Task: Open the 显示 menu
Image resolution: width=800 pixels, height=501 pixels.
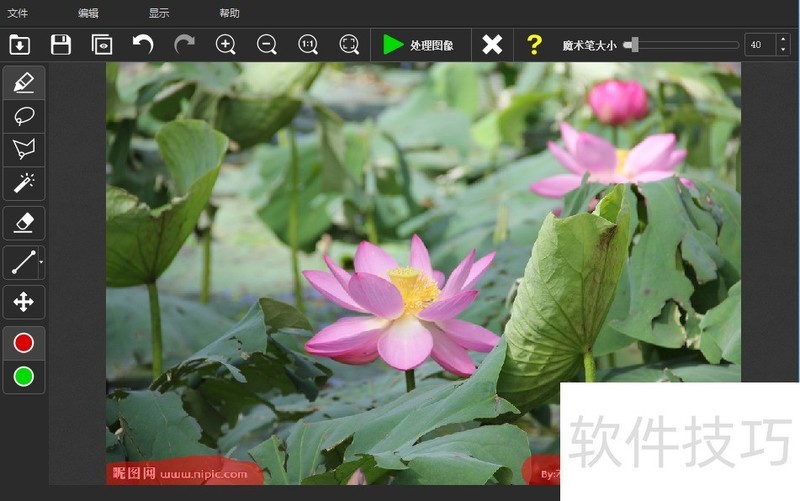Action: click(159, 13)
